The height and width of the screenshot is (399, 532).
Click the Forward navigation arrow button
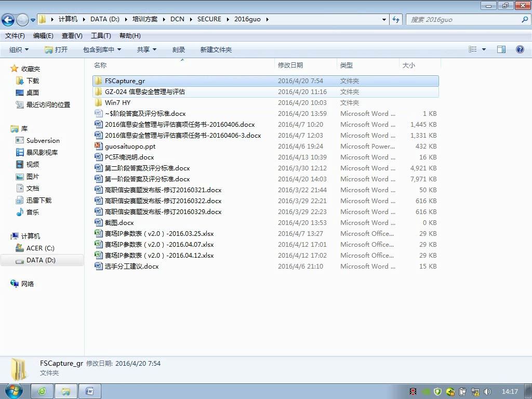(x=22, y=20)
